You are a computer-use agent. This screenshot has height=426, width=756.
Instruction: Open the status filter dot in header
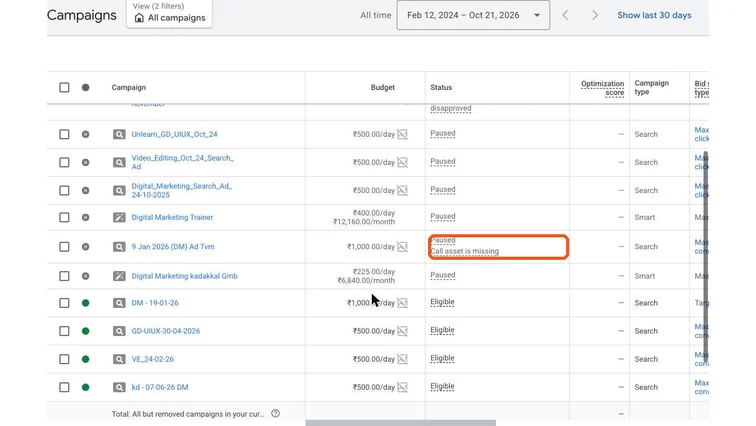point(85,87)
